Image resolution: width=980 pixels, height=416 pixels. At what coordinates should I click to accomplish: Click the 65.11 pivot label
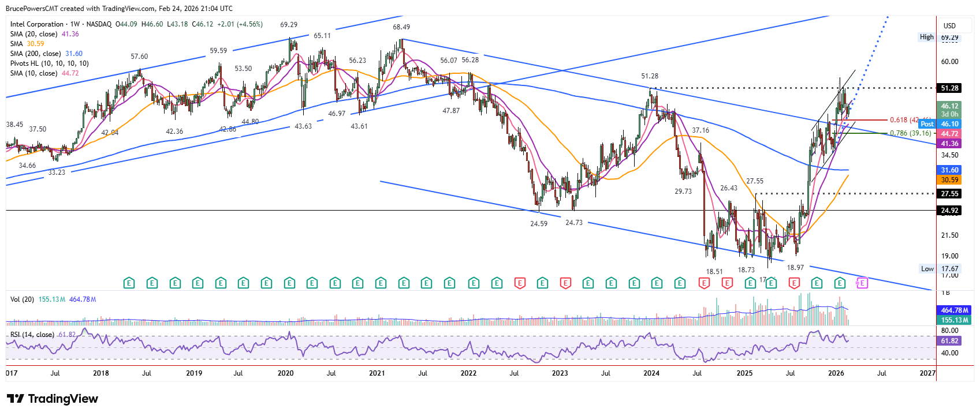[x=322, y=36]
